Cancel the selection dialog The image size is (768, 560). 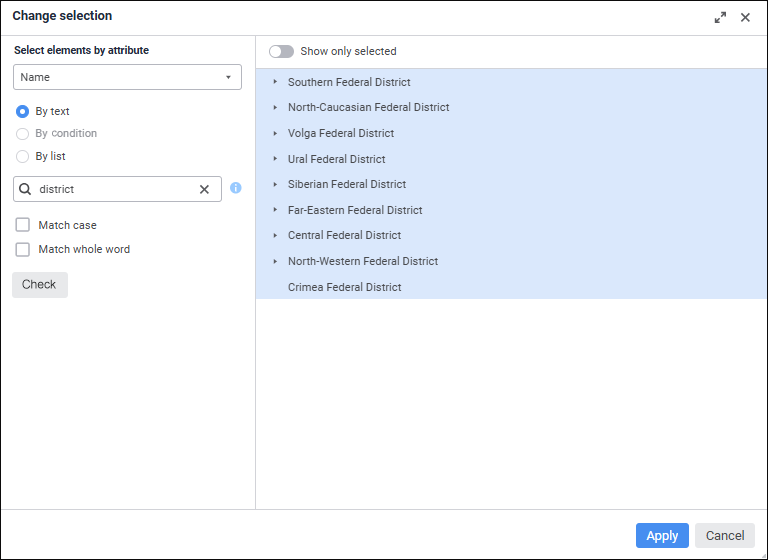725,535
